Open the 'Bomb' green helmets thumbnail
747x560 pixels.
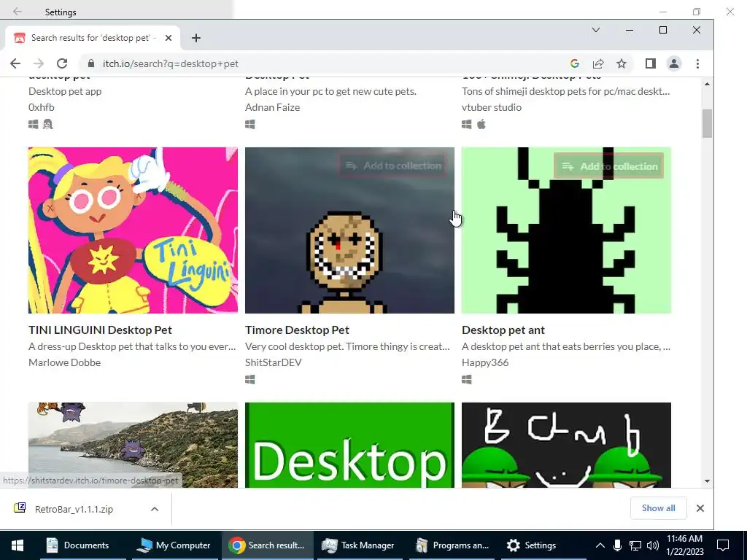pyautogui.click(x=566, y=445)
